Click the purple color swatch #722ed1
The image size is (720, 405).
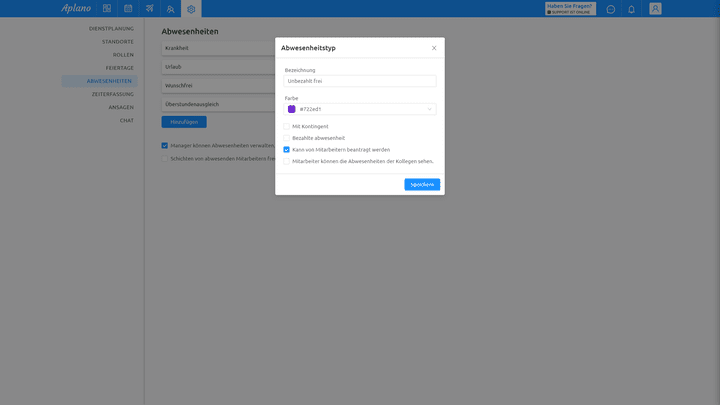coord(292,109)
